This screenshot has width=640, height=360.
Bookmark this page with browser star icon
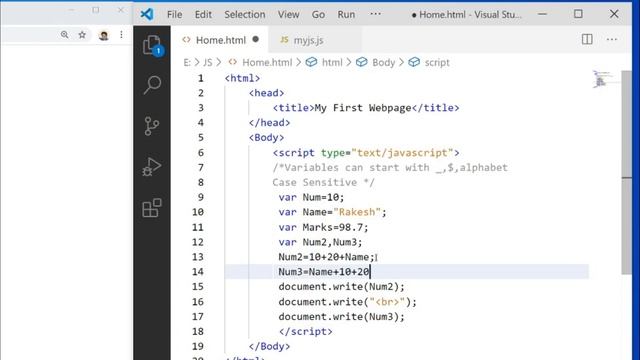[x=82, y=35]
